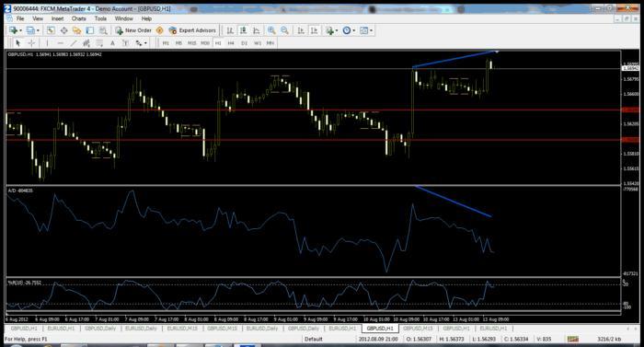Select the active GBPUSD,H1 chart tab
The image size is (644, 347).
point(380,329)
